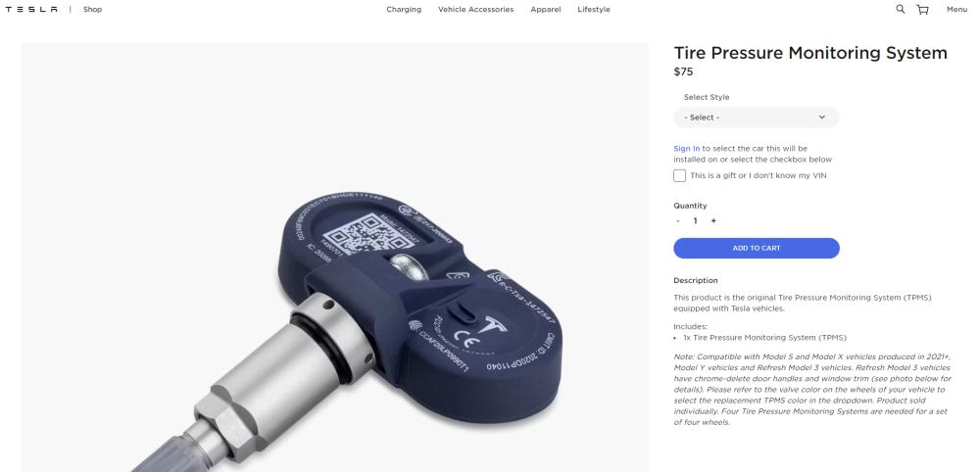
Task: Increase quantity with the plus button
Action: point(713,221)
